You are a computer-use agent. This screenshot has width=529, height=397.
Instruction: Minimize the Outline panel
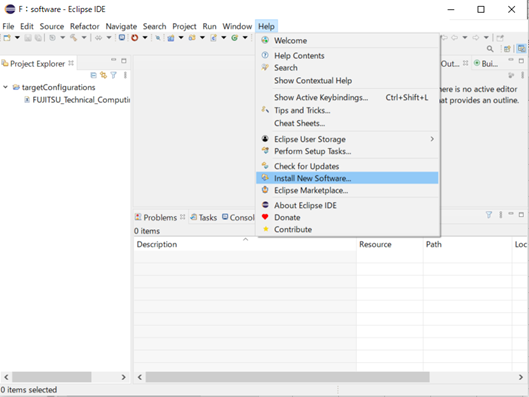tap(511, 60)
